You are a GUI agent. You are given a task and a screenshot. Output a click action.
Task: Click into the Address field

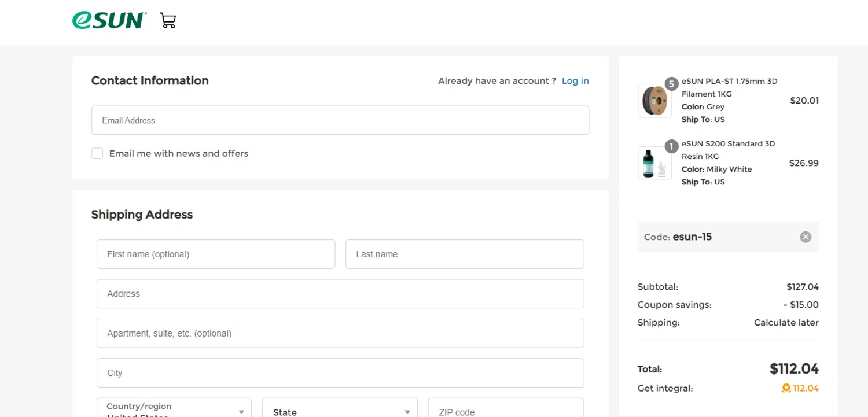340,294
